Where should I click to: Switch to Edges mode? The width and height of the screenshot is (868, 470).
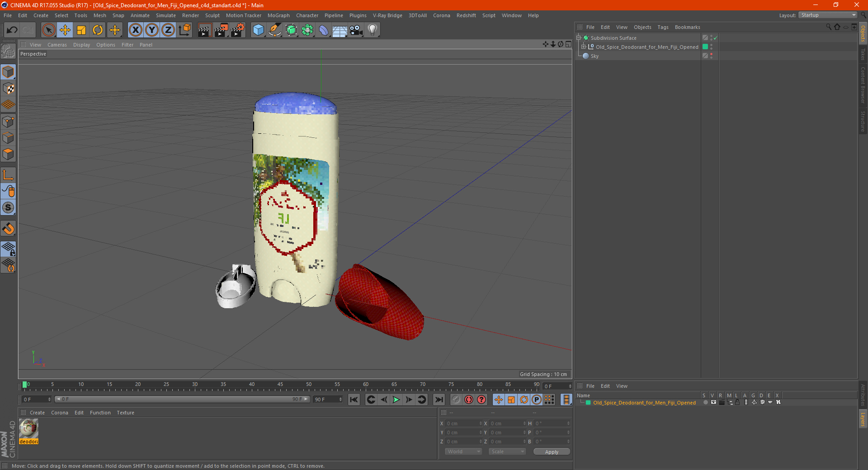point(8,137)
